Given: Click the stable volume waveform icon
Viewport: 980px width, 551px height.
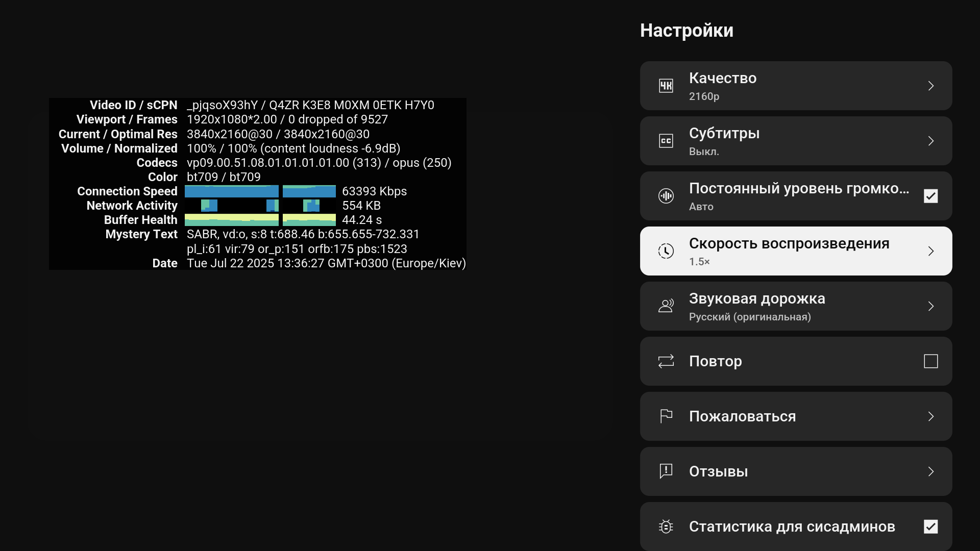Looking at the screenshot, I should (666, 196).
